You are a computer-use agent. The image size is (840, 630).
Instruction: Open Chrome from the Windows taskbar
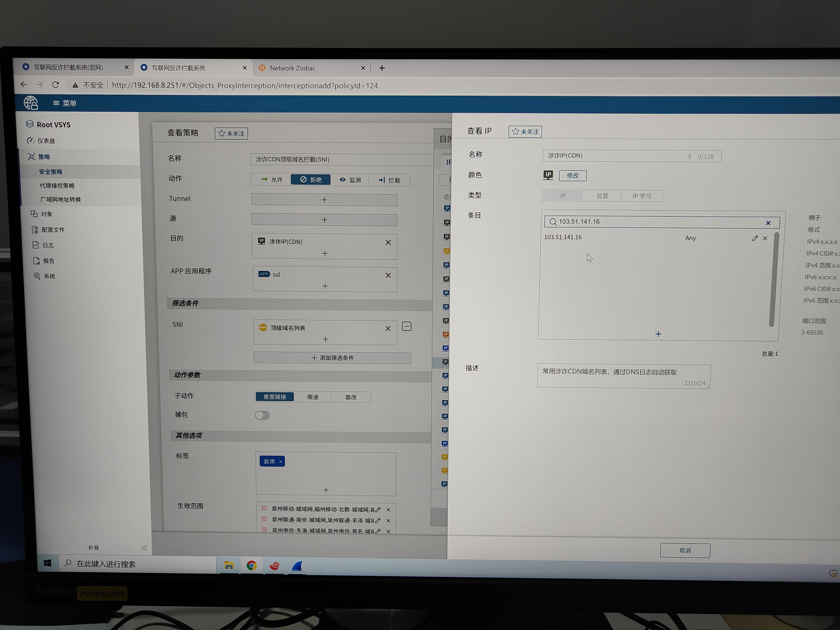point(251,566)
